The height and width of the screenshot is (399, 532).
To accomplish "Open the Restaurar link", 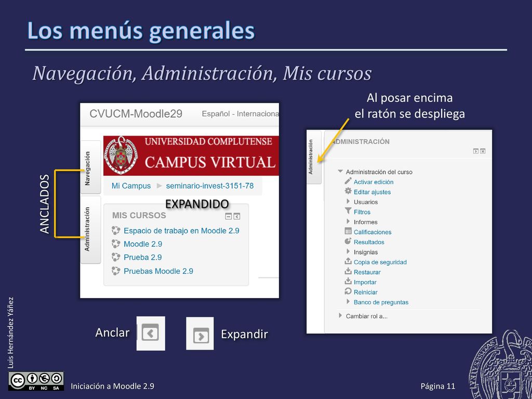I will [x=367, y=272].
